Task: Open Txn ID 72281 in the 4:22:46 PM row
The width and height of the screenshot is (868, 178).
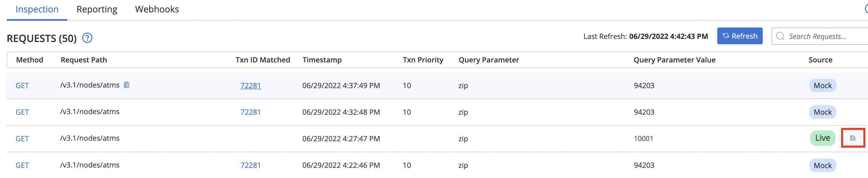Action: (x=251, y=165)
